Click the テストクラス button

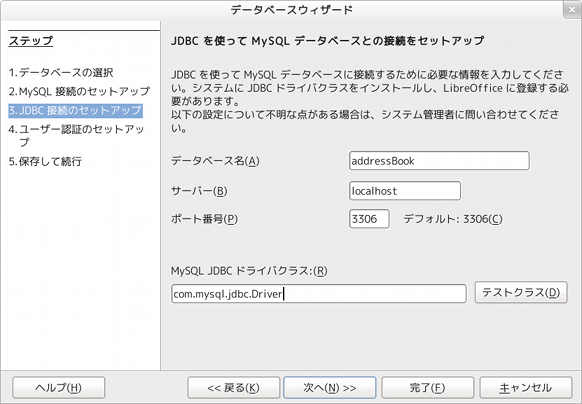(x=521, y=292)
